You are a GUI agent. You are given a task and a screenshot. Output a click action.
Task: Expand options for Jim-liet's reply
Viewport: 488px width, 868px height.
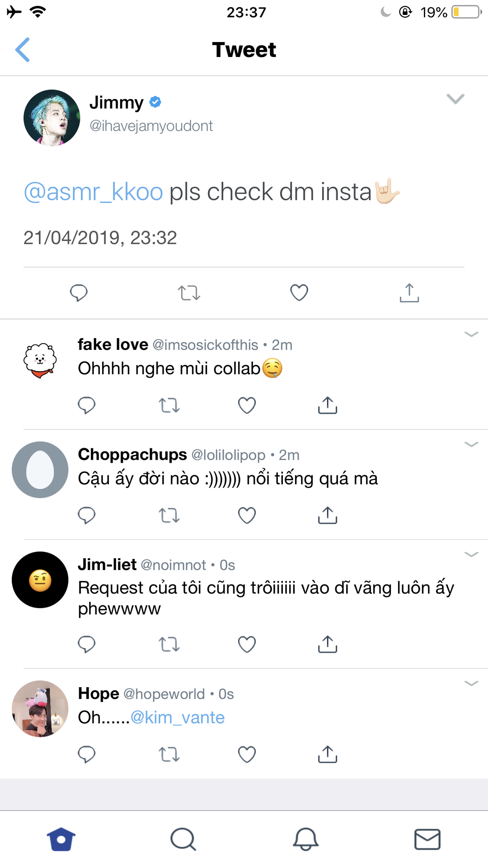pos(471,555)
